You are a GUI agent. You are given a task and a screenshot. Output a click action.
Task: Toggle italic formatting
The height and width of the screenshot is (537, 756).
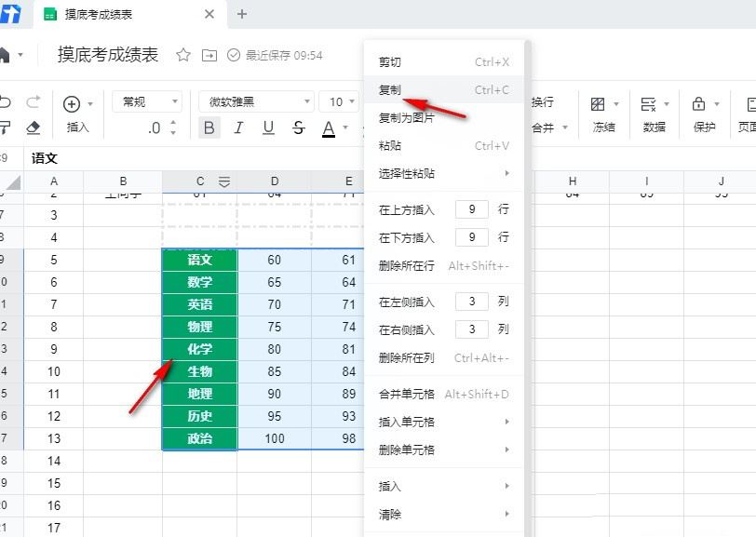coord(238,128)
